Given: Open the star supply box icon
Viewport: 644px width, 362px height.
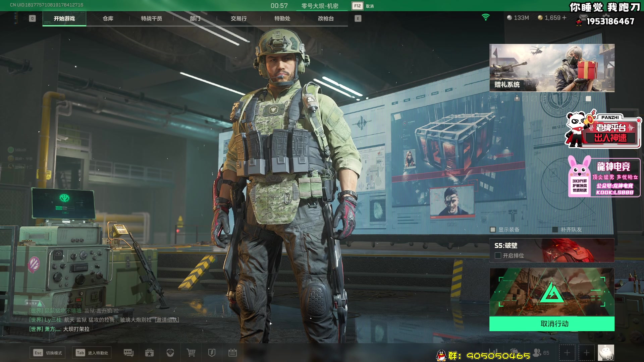Looking at the screenshot, I should 149,353.
